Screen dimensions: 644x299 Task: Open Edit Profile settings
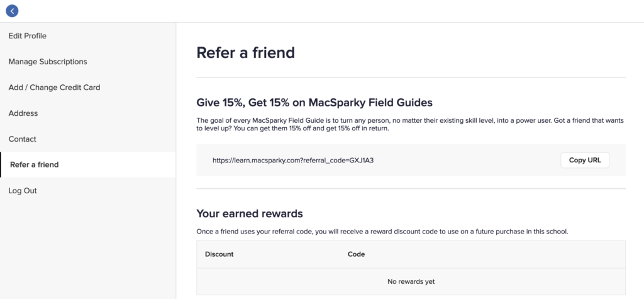(x=28, y=36)
